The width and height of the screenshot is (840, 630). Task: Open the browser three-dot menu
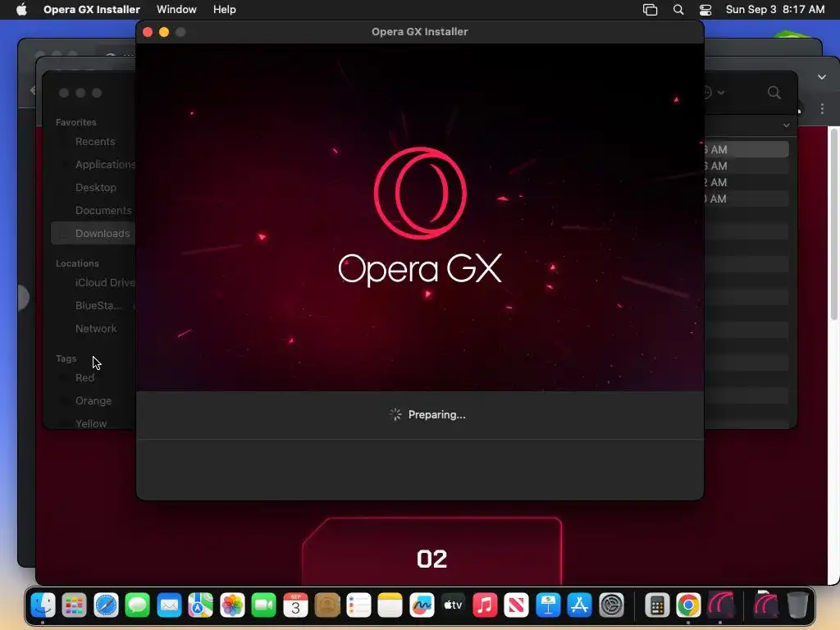(822, 109)
